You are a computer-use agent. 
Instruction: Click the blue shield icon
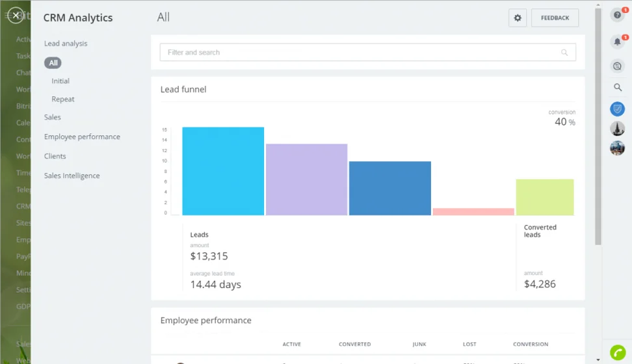coord(617,109)
